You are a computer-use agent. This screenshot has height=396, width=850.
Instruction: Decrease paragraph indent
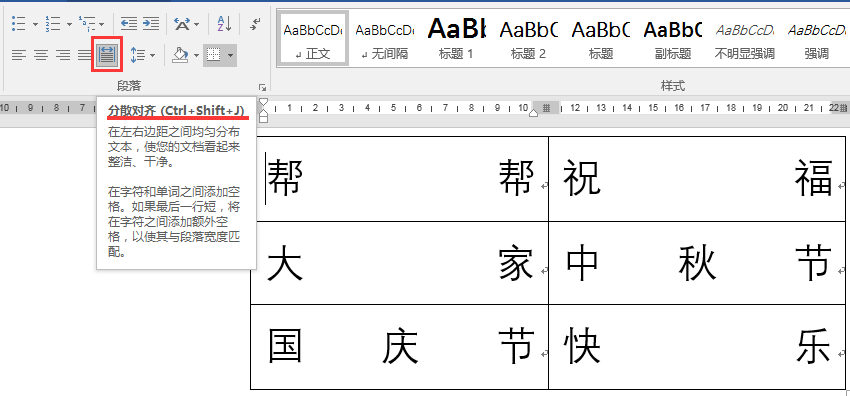[x=128, y=23]
